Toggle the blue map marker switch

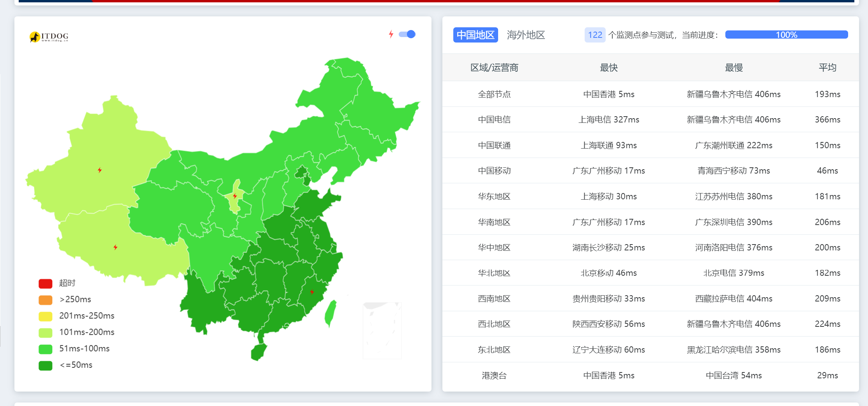coord(407,34)
